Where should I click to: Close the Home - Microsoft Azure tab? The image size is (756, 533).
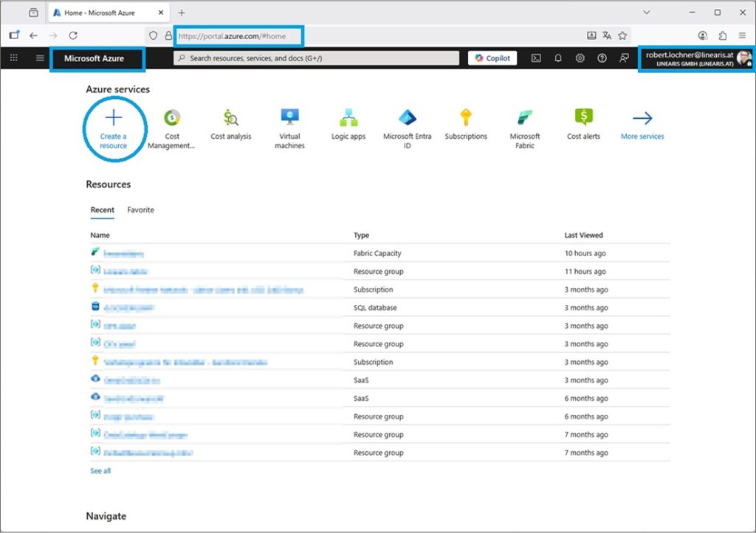[x=161, y=13]
